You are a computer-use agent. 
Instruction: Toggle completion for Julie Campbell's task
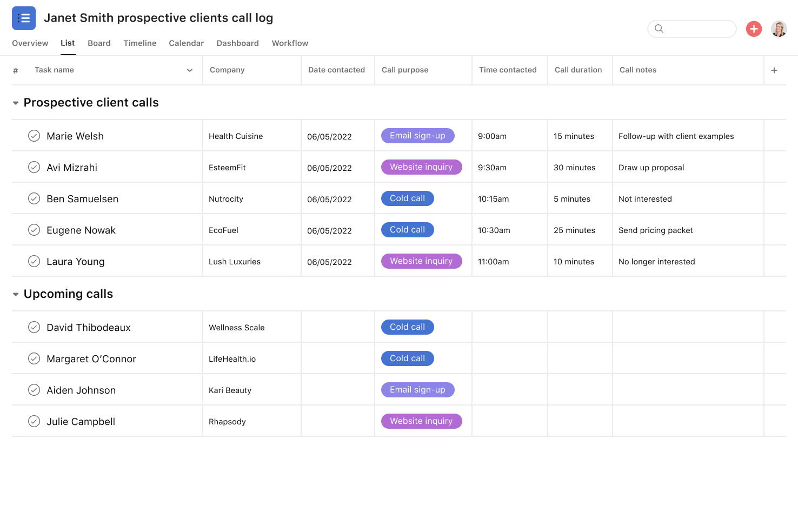pyautogui.click(x=34, y=421)
